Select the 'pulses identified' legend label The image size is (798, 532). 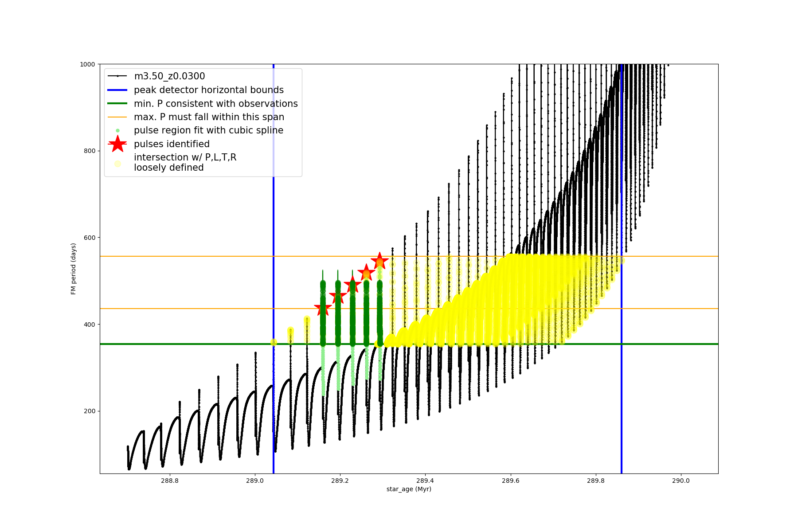pyautogui.click(x=172, y=144)
